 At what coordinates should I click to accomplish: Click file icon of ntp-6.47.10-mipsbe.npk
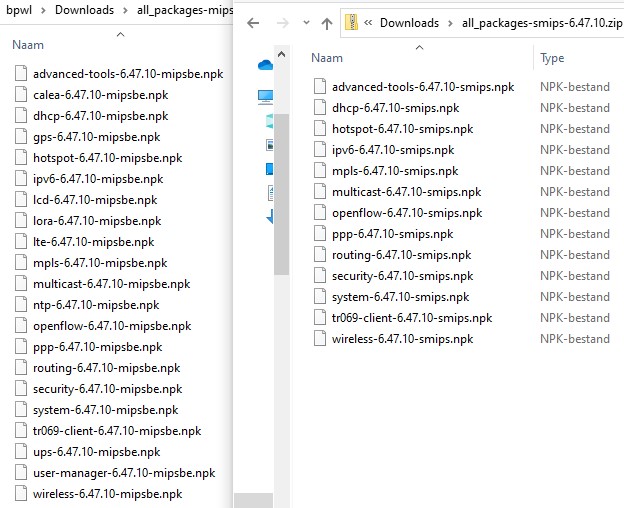pos(21,304)
